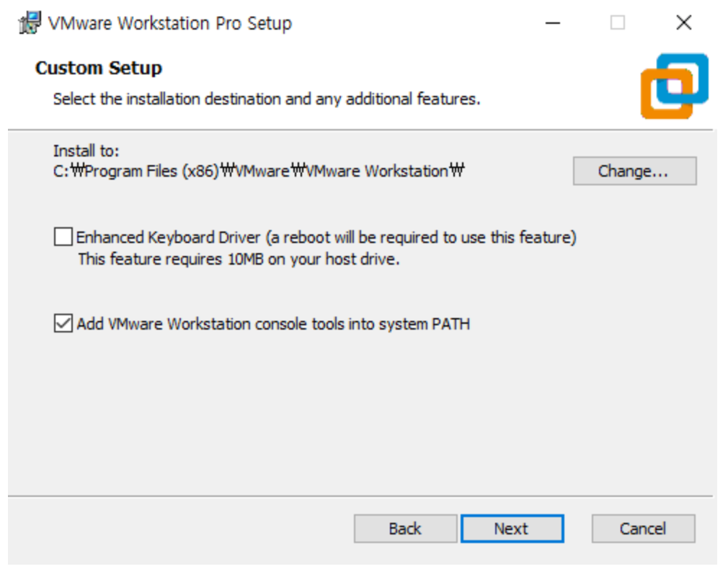Click the installation destination subtitle text
This screenshot has height=569, width=728.
point(267,99)
